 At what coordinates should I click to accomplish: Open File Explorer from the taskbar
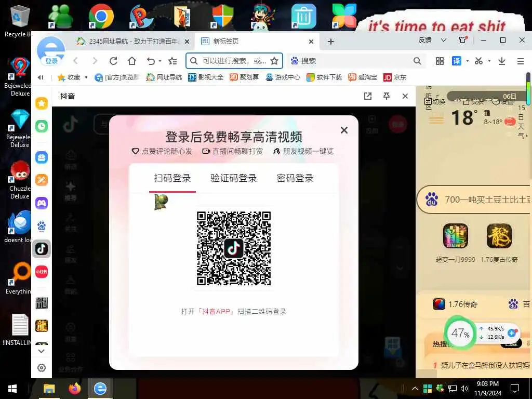click(49, 389)
